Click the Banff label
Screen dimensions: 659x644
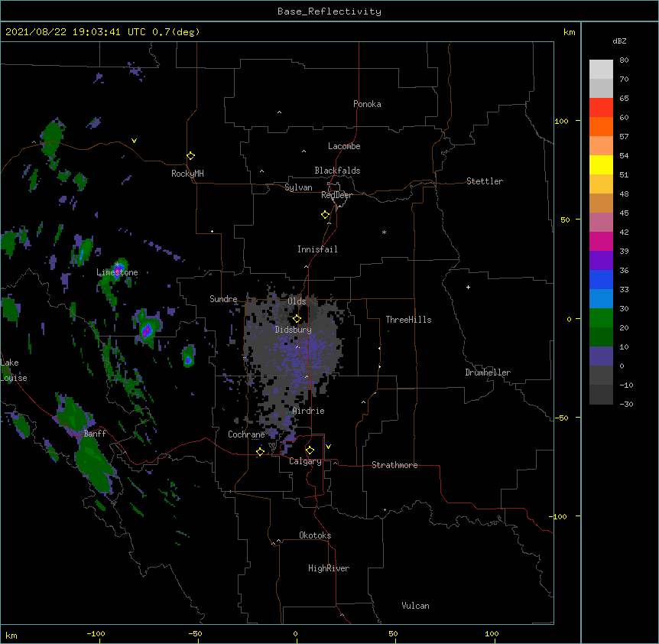pos(95,434)
